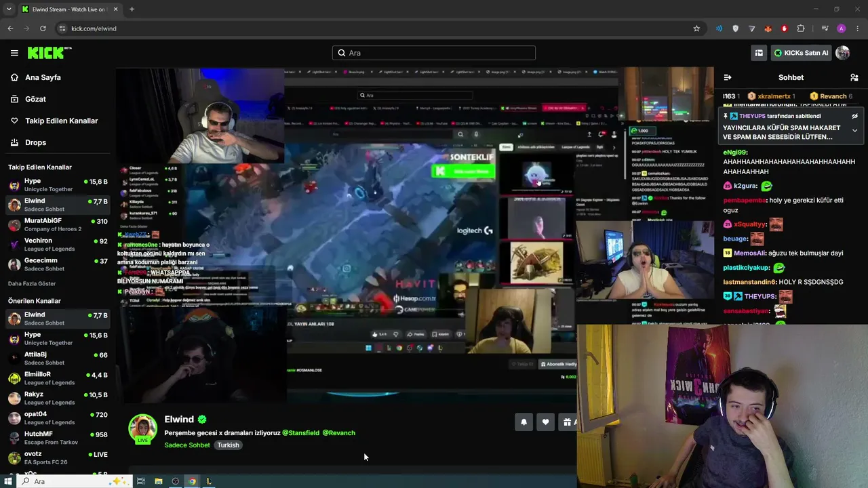This screenshot has width=868, height=488.
Task: Go to Ana Sayfa in the sidebar
Action: click(43, 77)
